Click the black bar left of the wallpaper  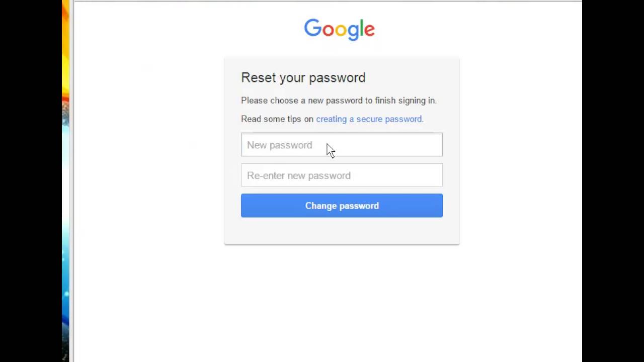(30, 181)
